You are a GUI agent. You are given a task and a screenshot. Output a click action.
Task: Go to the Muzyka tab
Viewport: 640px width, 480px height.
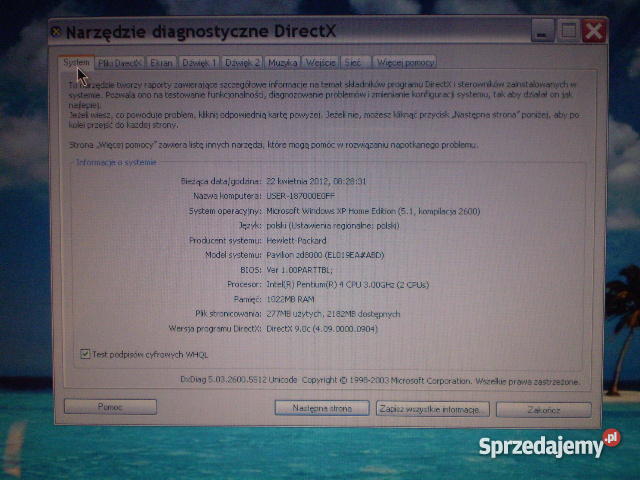click(282, 63)
